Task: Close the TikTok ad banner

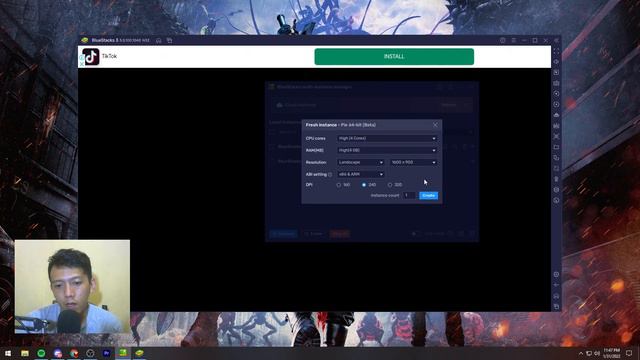Action: [81, 64]
